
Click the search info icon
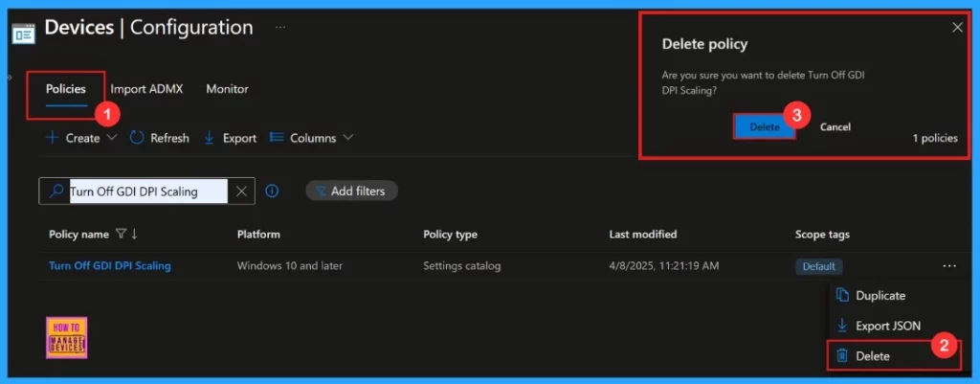click(x=272, y=191)
